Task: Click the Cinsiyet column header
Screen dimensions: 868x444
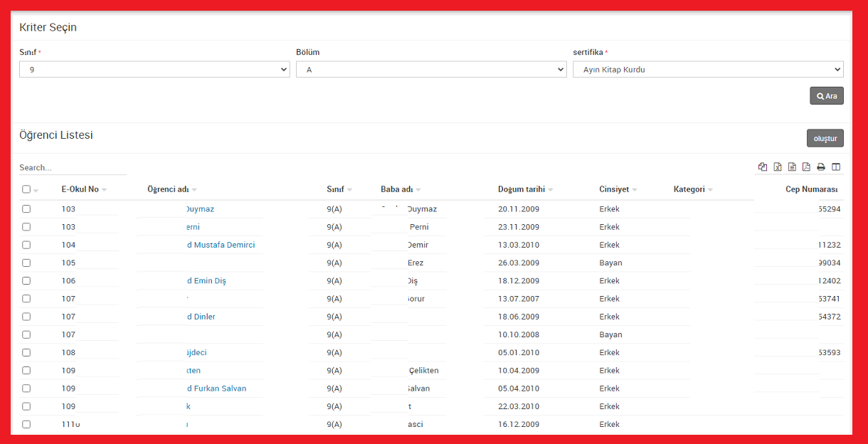Action: (x=614, y=189)
